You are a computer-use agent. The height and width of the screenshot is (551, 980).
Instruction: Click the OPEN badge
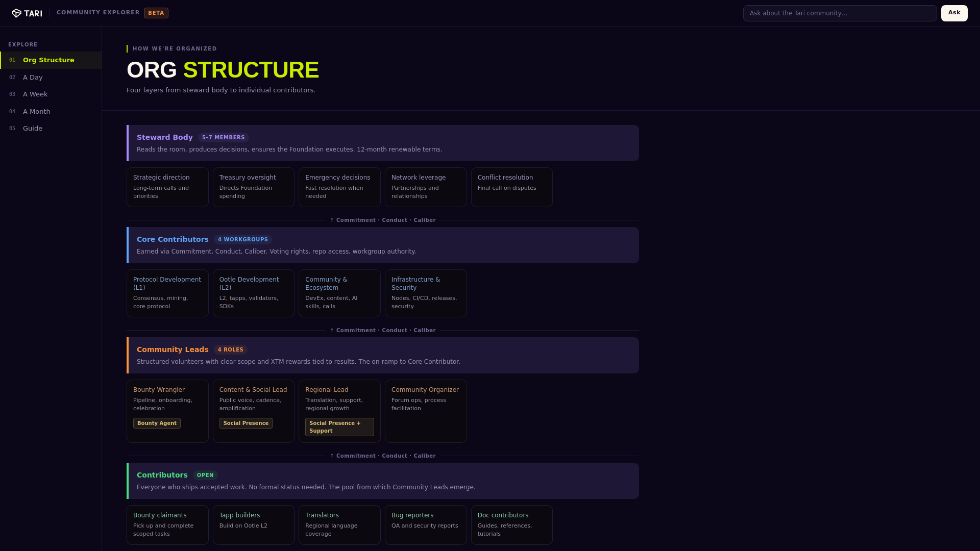click(x=205, y=475)
